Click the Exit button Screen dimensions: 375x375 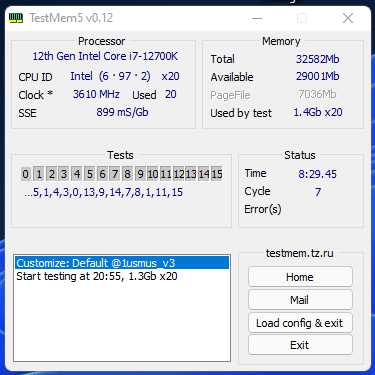(x=300, y=345)
